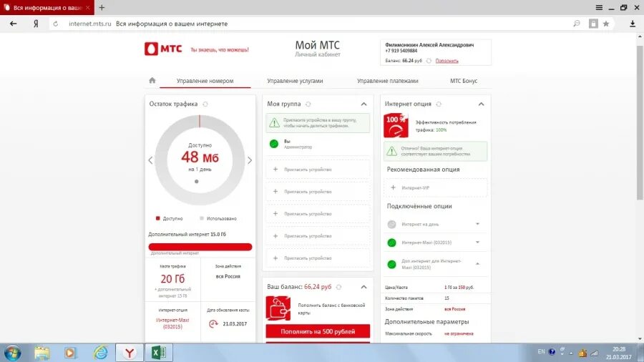Click the Интернет-Maxi (032015) link under Интернет-опция
This screenshot has width=644, height=362.
tap(172, 323)
